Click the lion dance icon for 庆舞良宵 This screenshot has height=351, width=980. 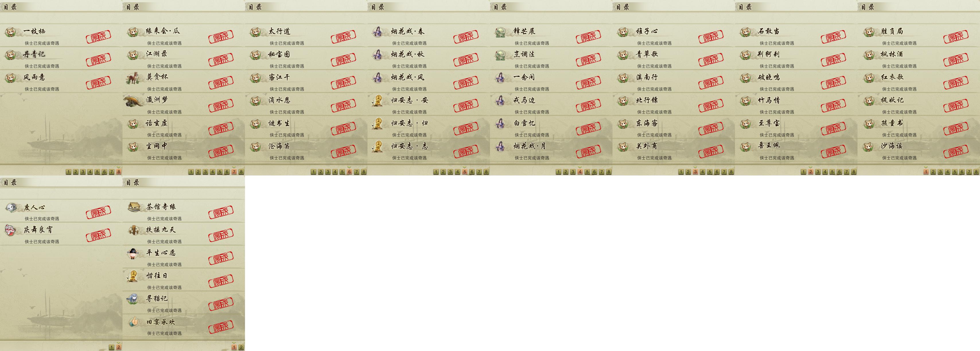point(11,231)
